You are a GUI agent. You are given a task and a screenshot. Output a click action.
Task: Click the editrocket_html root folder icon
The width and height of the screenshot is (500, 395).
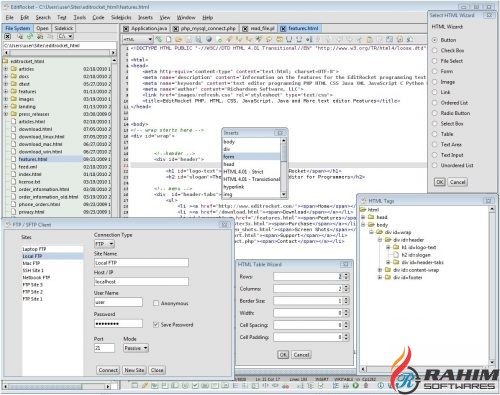[x=6, y=61]
